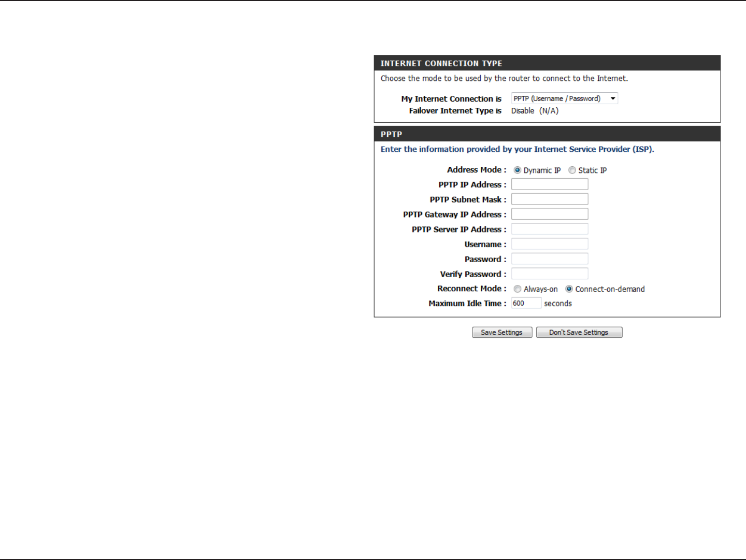Choose Connect-on-demand reconnect mode
The width and height of the screenshot is (746, 560).
pyautogui.click(x=569, y=289)
